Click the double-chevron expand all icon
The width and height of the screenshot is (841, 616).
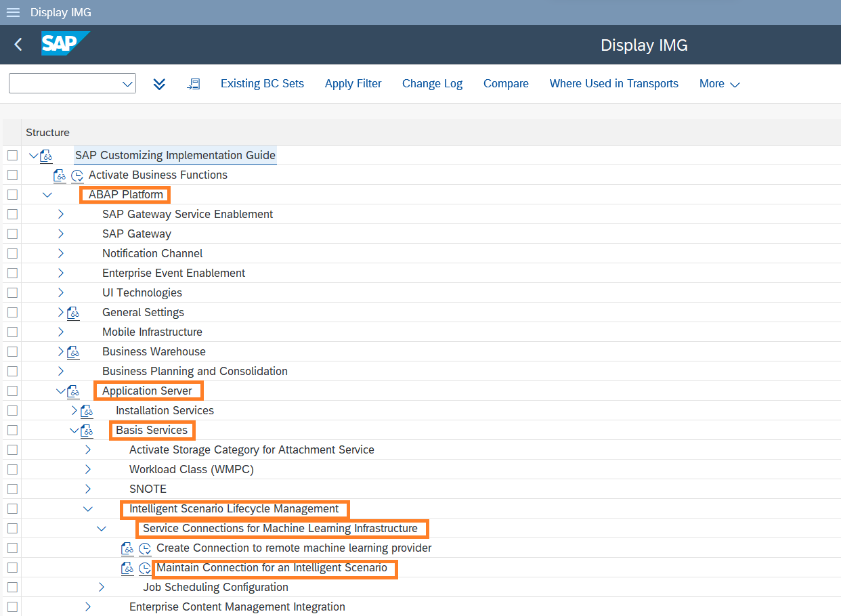159,84
